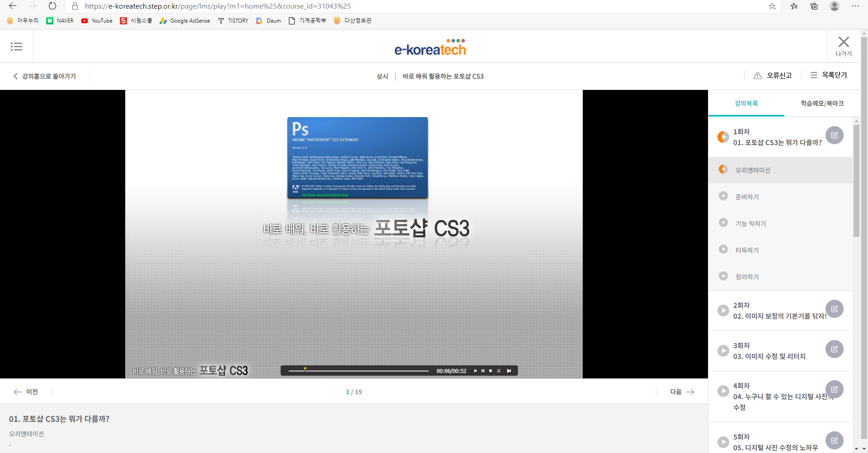Open lesson 5회차 디지털 사진 수정의 노하우
Screen dimensions: 868x453
click(775, 442)
